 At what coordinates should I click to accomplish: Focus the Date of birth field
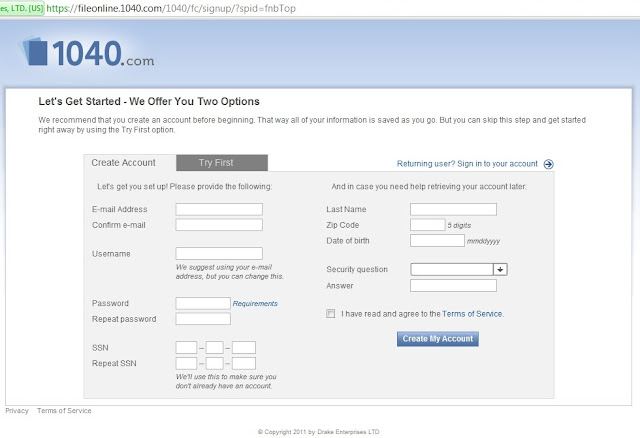coord(437,241)
